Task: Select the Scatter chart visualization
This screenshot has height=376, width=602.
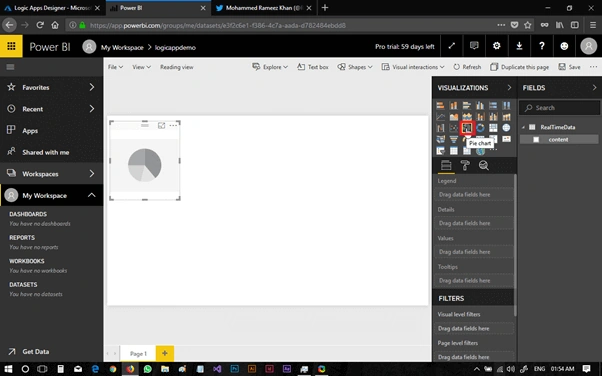Action: [x=453, y=128]
